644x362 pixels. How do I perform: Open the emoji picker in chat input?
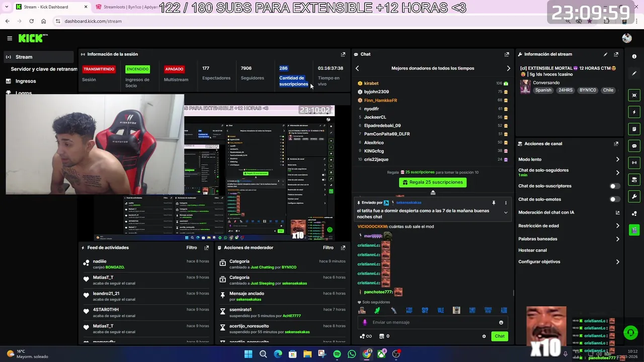coord(501,323)
